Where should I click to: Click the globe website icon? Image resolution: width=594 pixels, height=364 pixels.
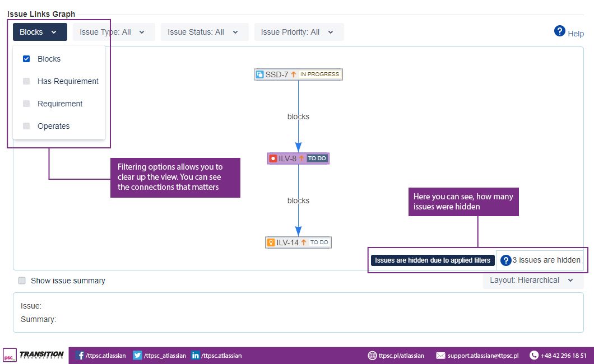click(x=373, y=355)
